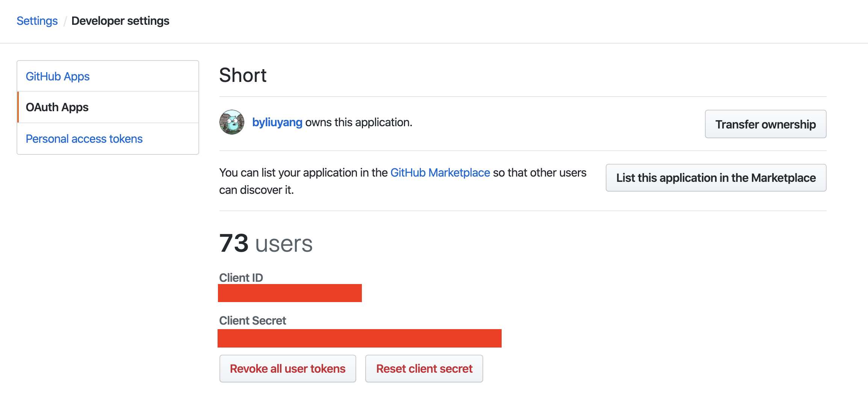The height and width of the screenshot is (399, 868).
Task: Go to Settings breadcrumb link
Action: (37, 21)
